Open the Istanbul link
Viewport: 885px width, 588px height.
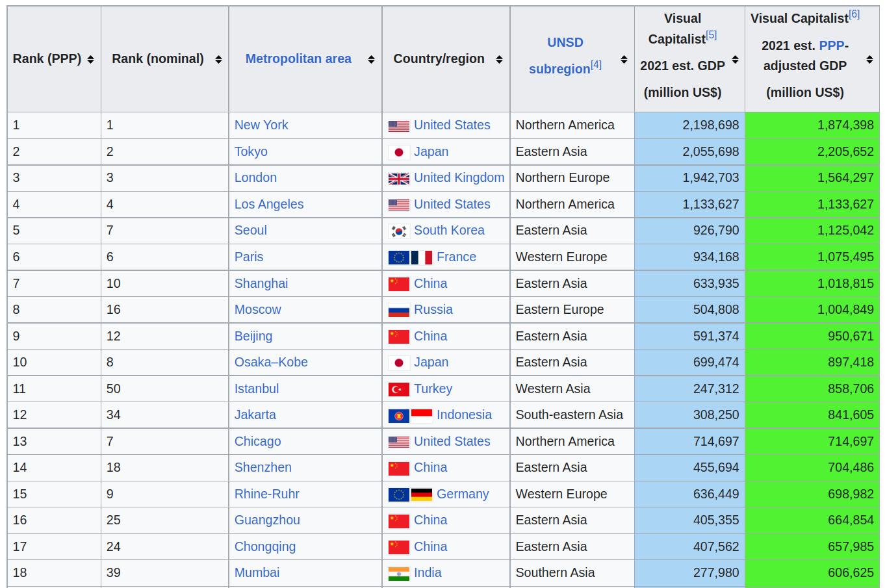257,389
